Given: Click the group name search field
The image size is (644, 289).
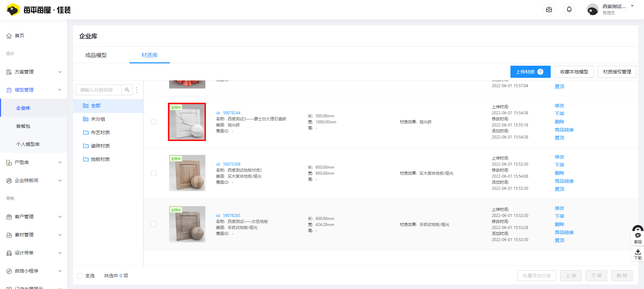Looking at the screenshot, I should pyautogui.click(x=99, y=90).
